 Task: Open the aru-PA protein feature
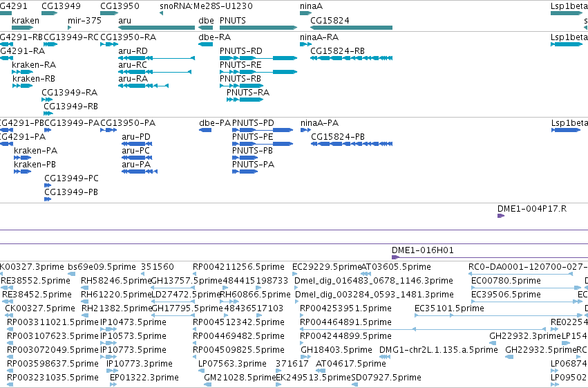[x=140, y=172]
